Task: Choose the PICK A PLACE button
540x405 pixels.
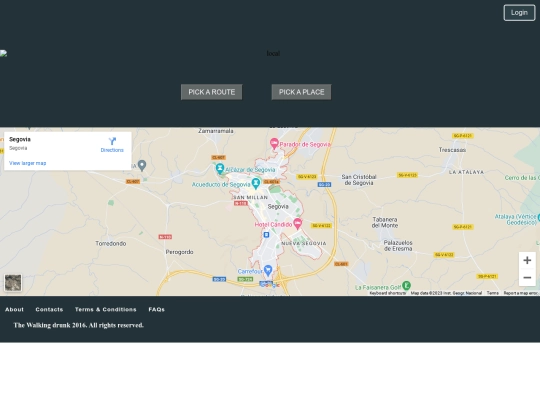Action: point(301,92)
